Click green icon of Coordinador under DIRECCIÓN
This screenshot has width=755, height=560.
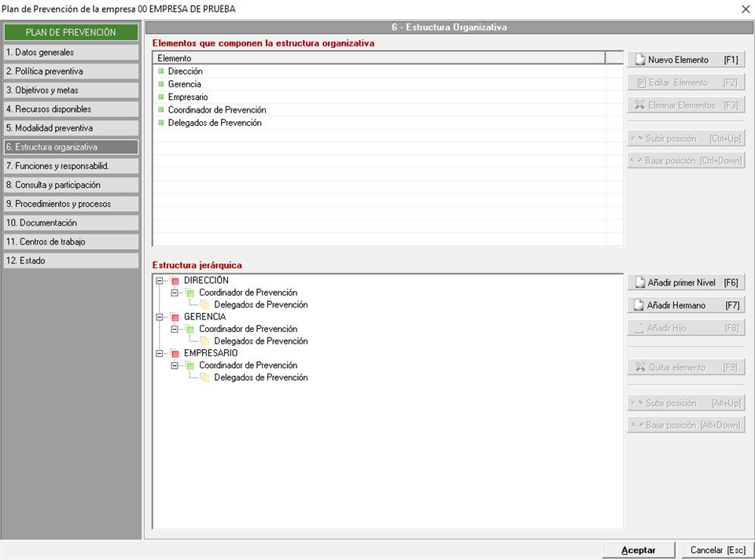(x=190, y=293)
